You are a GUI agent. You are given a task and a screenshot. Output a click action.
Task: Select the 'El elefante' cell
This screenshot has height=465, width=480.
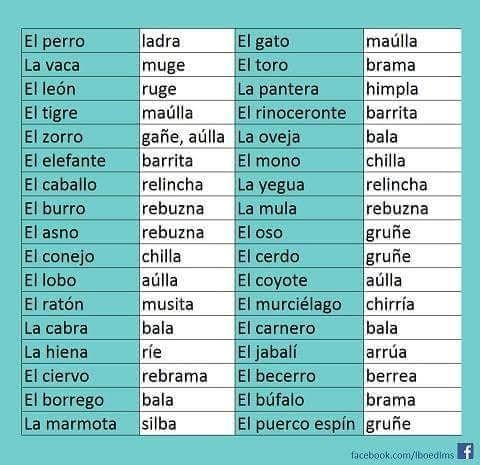pos(80,161)
